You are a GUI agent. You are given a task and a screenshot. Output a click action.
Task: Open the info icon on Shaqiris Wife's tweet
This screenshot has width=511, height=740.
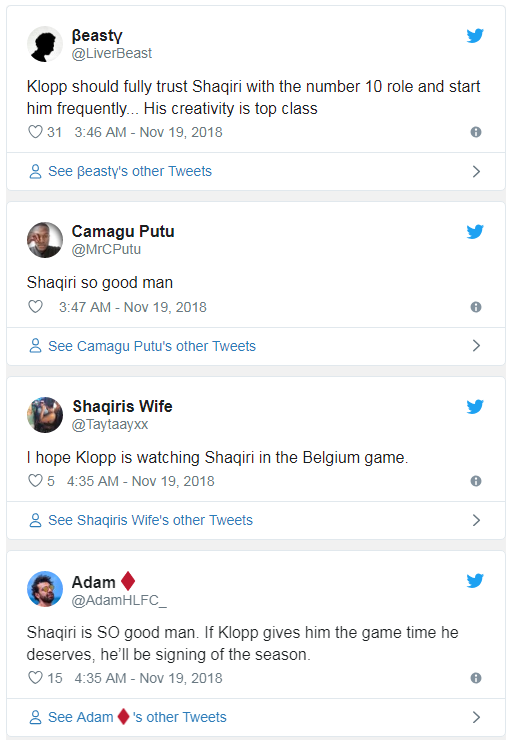(476, 481)
